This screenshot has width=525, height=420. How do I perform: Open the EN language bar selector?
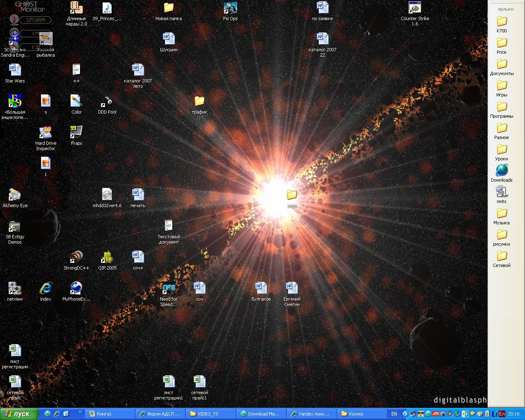[x=394, y=414]
